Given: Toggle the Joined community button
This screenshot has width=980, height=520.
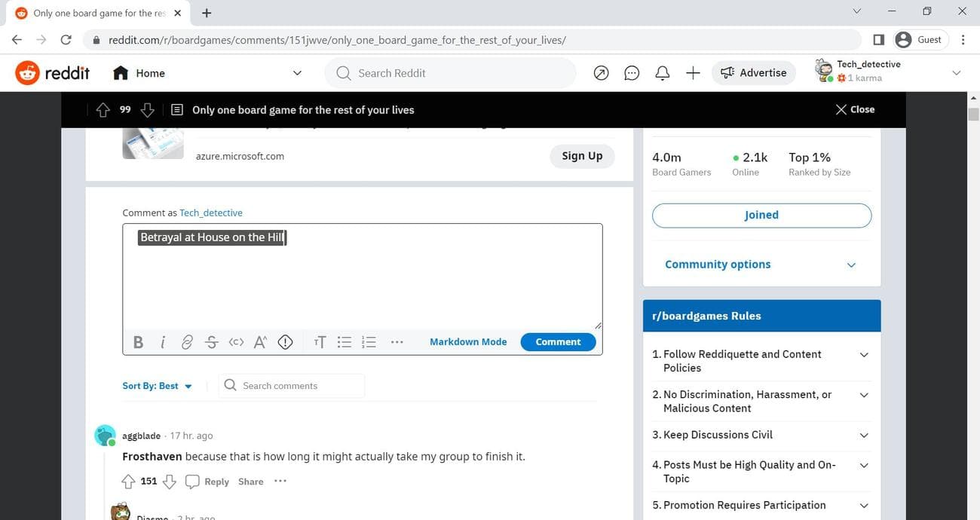Looking at the screenshot, I should pyautogui.click(x=761, y=215).
